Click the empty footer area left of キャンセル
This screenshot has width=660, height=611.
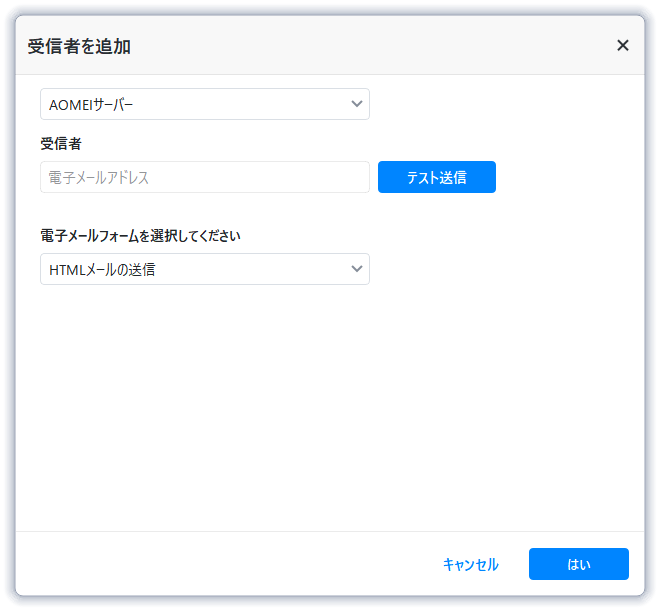click(x=220, y=564)
